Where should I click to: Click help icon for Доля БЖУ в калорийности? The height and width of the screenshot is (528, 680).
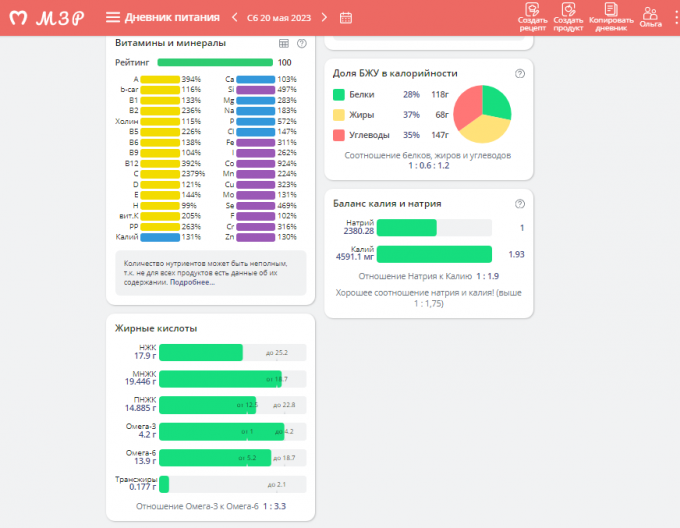coord(519,74)
